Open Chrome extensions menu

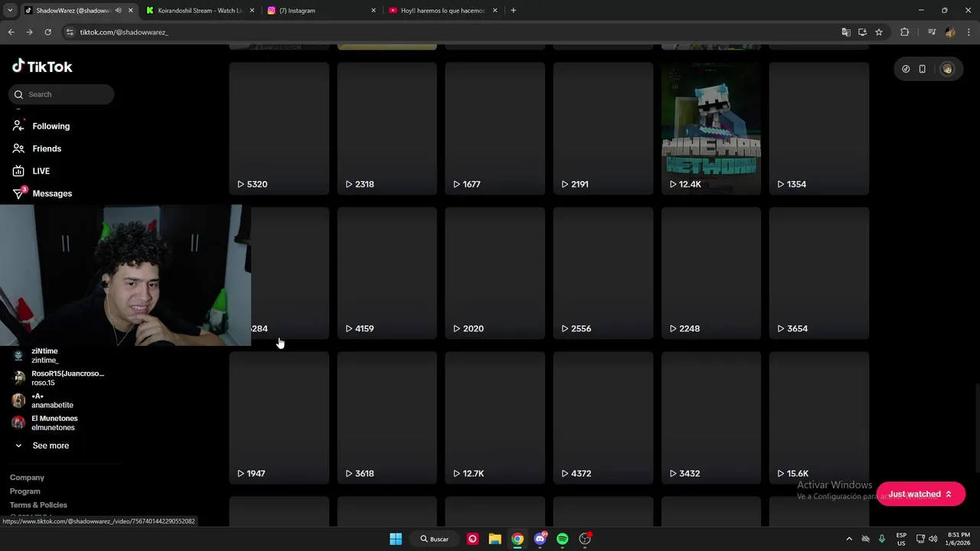click(904, 32)
